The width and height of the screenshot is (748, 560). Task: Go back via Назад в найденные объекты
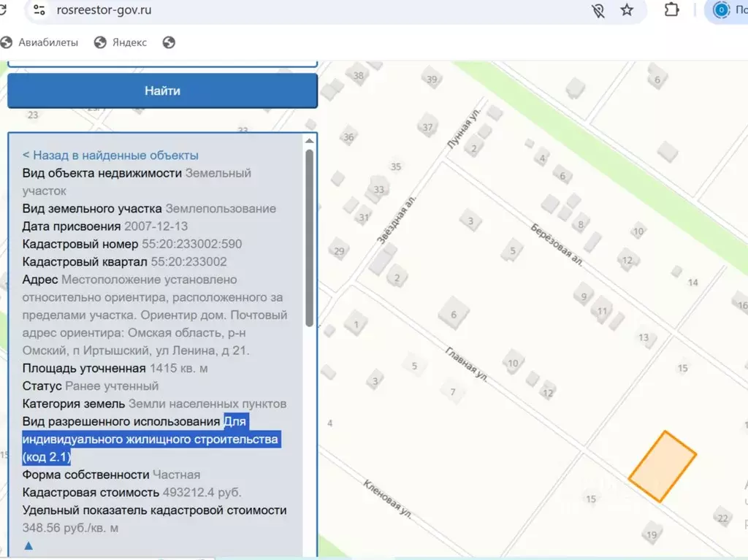[x=110, y=156]
